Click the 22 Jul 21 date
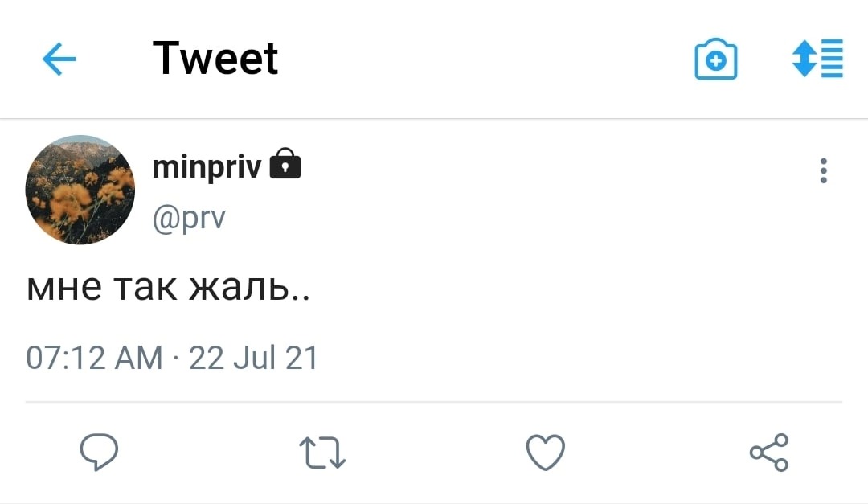 point(253,357)
